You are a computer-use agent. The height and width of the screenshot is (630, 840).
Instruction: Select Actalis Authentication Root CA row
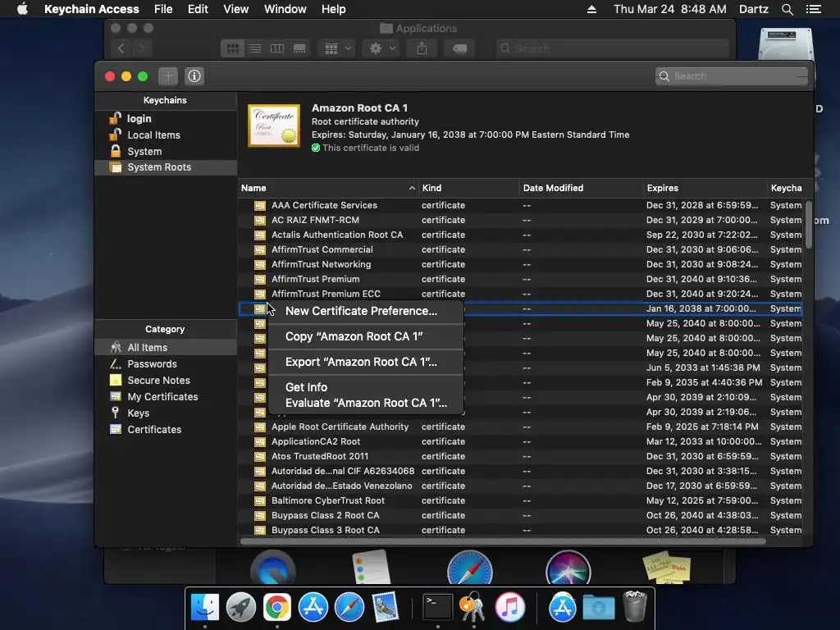coord(519,235)
